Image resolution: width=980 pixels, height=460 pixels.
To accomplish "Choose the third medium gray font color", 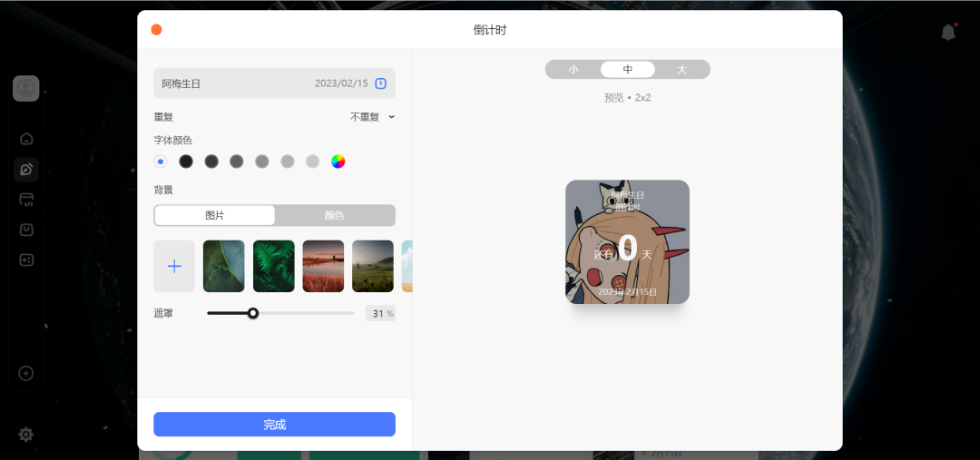I will [236, 161].
